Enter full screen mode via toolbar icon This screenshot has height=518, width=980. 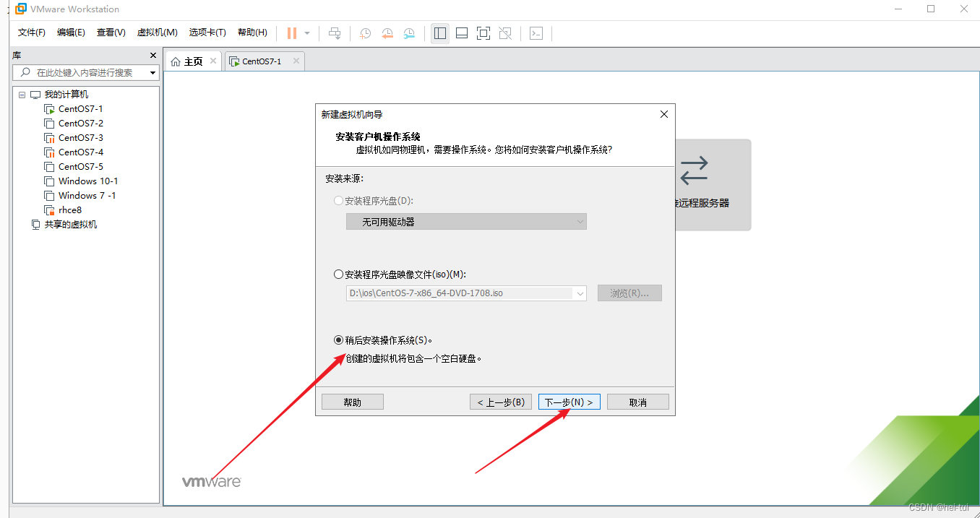point(483,33)
